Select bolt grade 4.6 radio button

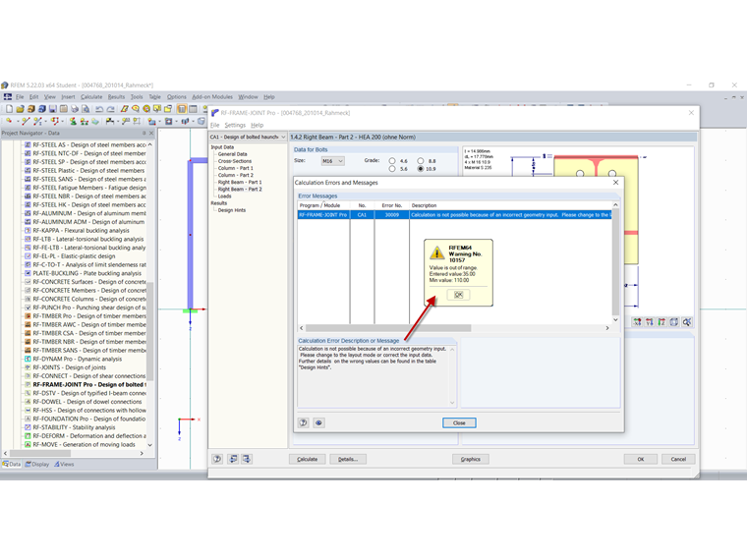point(392,161)
